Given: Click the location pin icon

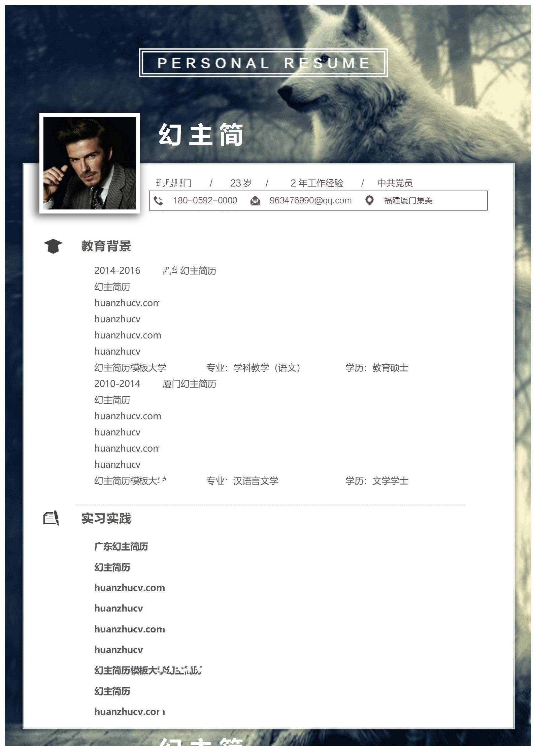Looking at the screenshot, I should point(369,201).
